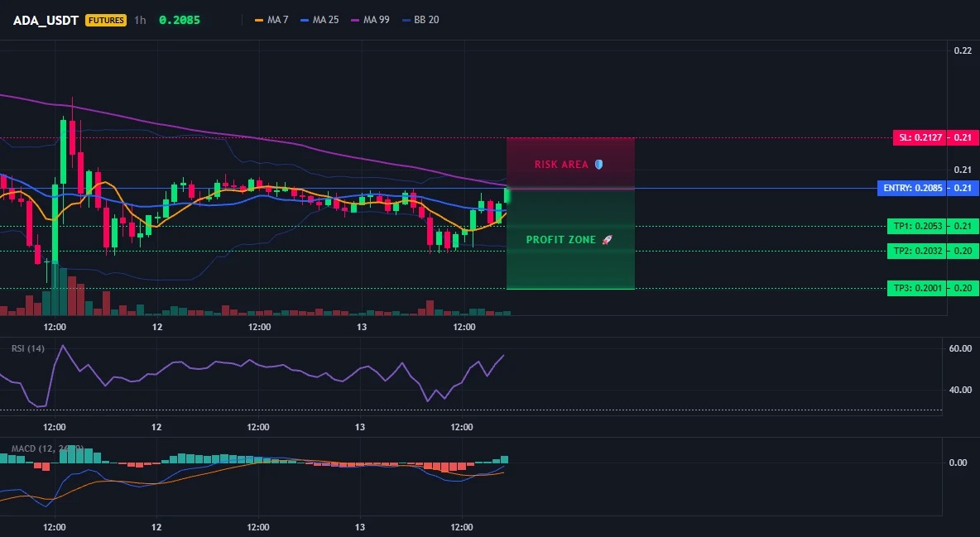Toggle the MA 99 legend item

[370, 20]
